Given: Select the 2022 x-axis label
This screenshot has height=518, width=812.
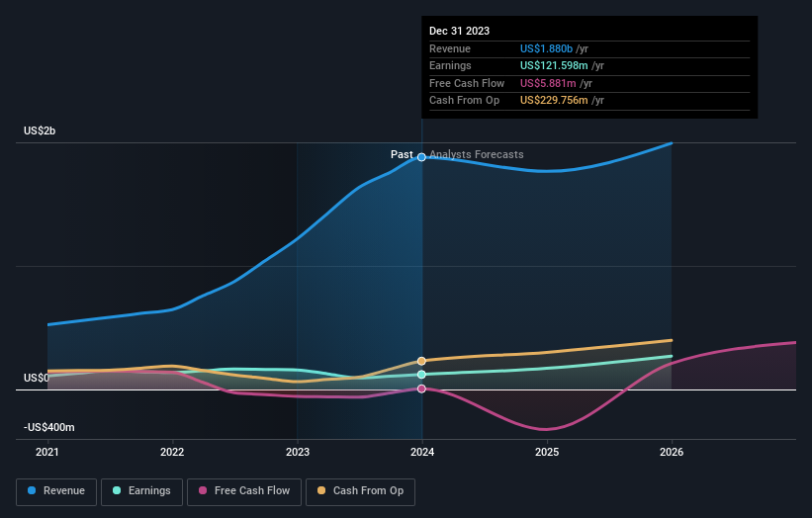Looking at the screenshot, I should 172,453.
